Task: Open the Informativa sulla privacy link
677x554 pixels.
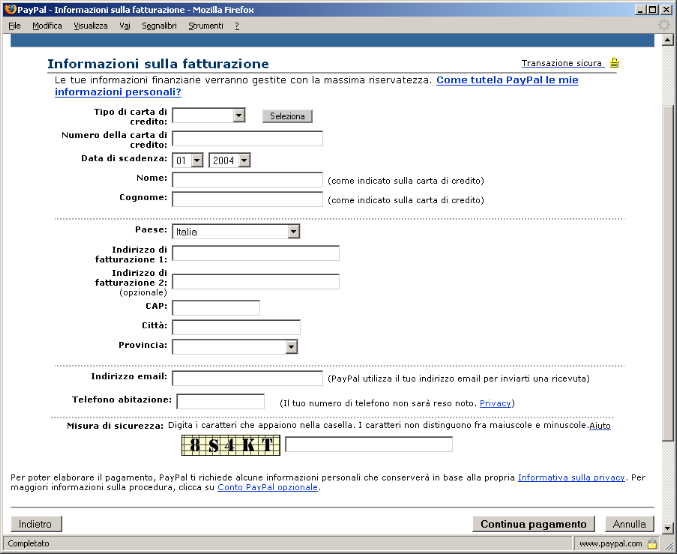Action: [570, 478]
